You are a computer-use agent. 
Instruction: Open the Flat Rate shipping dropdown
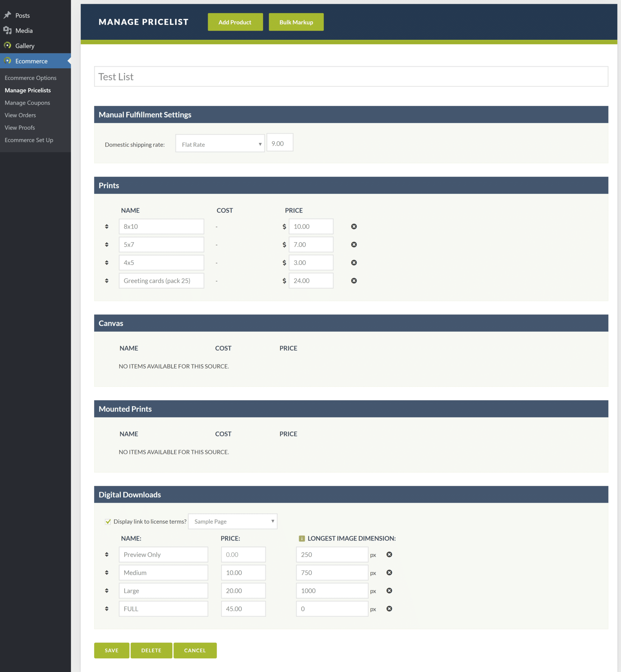tap(220, 143)
